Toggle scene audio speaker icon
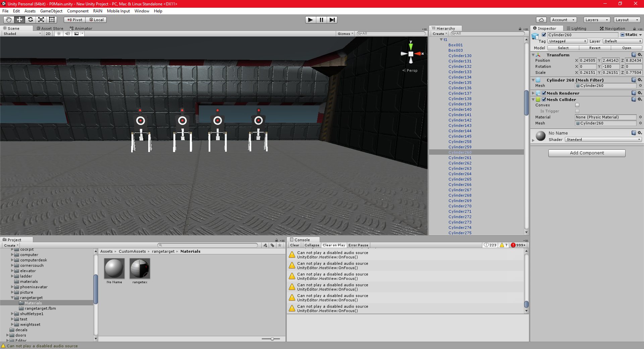 tap(67, 34)
